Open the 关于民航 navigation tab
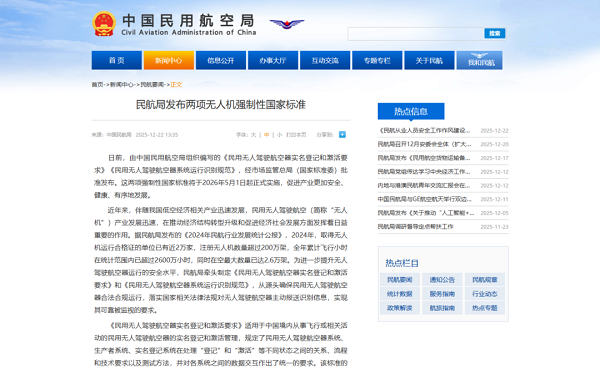The width and height of the screenshot is (600, 369). coord(429,60)
